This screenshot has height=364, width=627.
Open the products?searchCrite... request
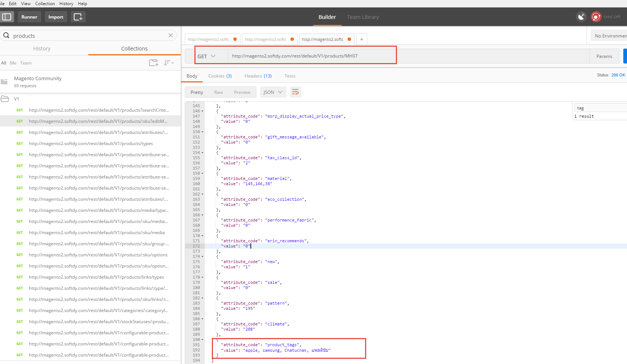click(90, 110)
